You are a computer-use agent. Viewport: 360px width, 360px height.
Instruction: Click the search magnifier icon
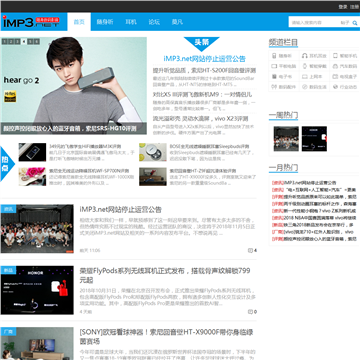[x=355, y=23]
